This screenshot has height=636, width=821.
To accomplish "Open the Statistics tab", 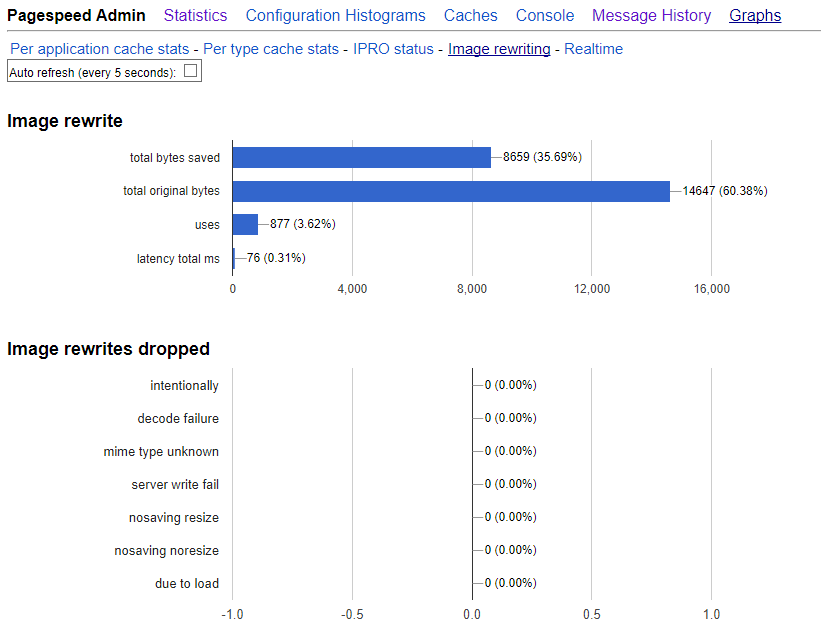I will [x=195, y=16].
